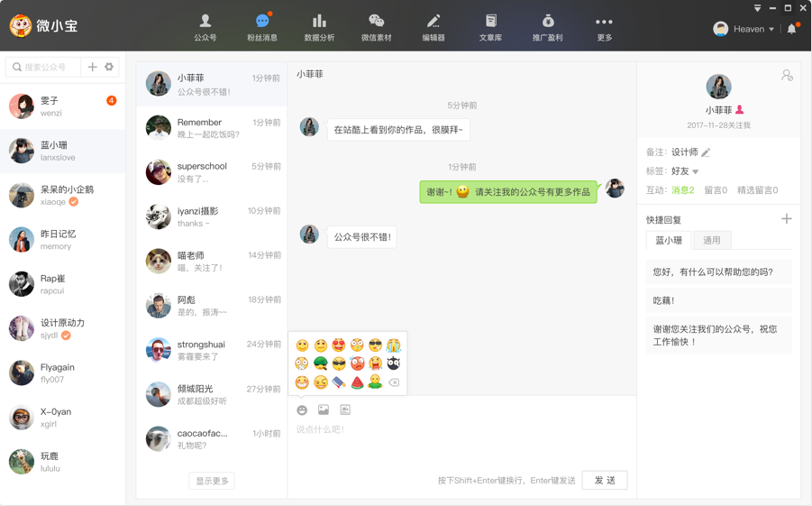Pick the crying emoji
Viewport: 812px width, 506px height.
(x=394, y=345)
